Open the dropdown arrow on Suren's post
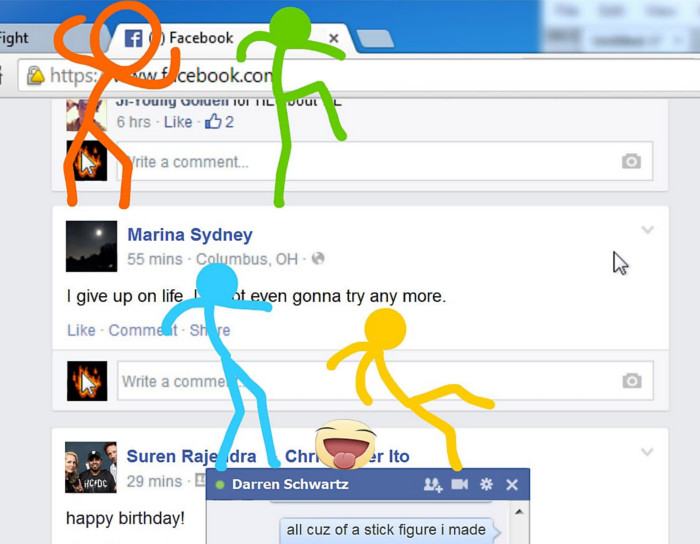Viewport: 700px width, 544px height. tap(647, 452)
